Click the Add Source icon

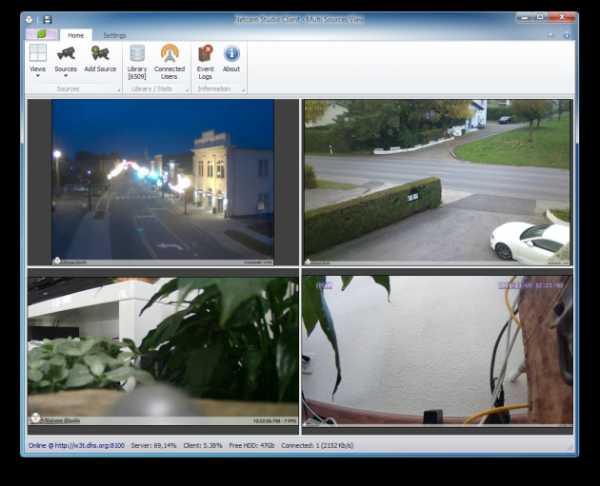(100, 54)
